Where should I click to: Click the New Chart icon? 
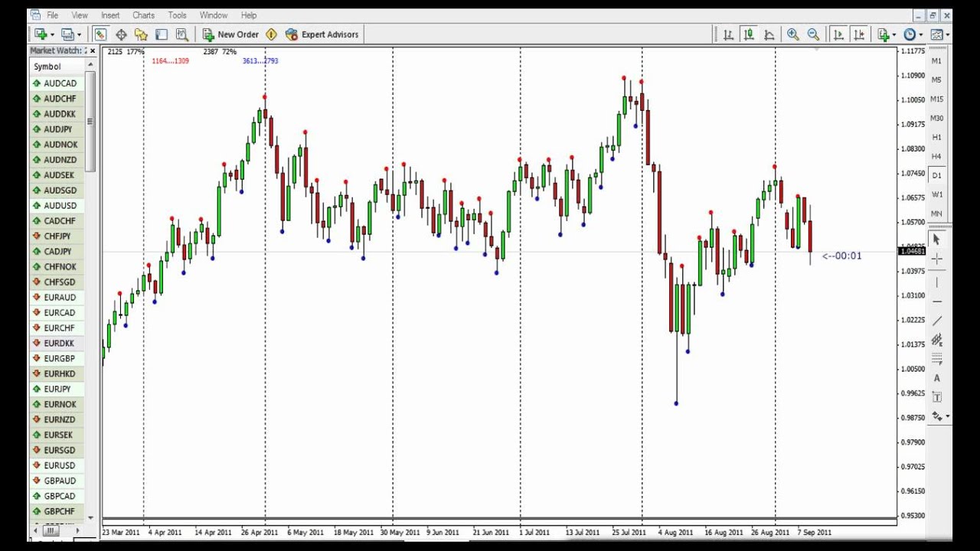[40, 34]
